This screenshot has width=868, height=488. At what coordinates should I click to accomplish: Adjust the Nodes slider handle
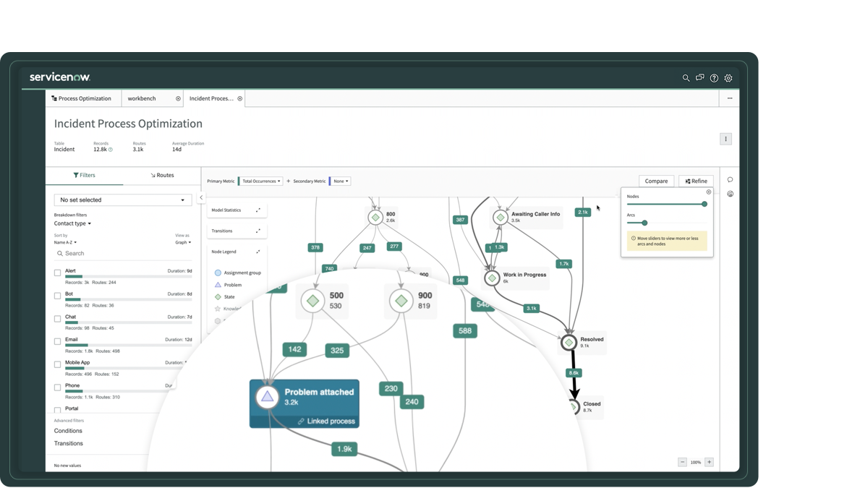705,204
